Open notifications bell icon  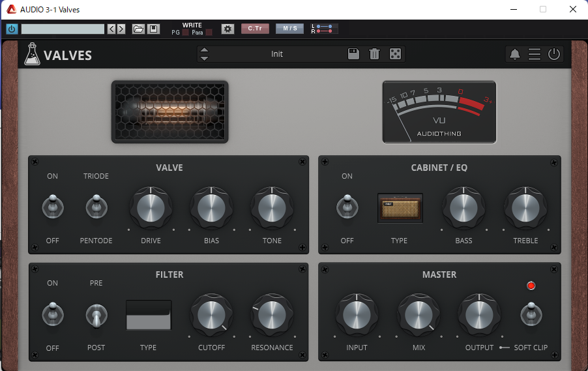[x=515, y=54]
